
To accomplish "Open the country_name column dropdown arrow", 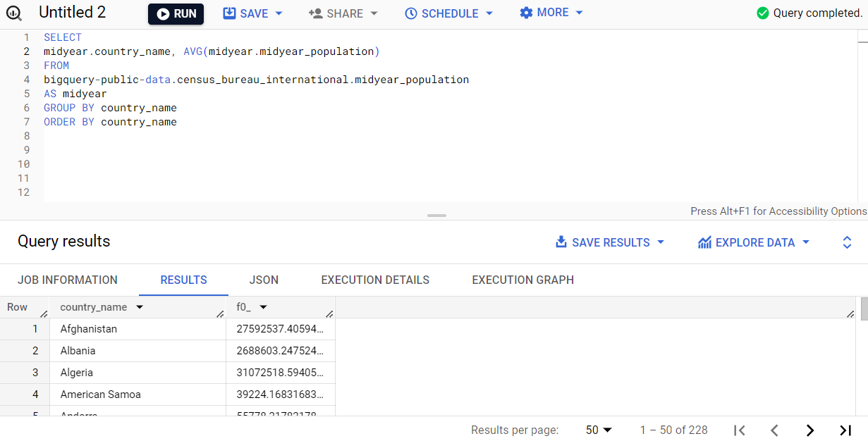I will point(140,307).
